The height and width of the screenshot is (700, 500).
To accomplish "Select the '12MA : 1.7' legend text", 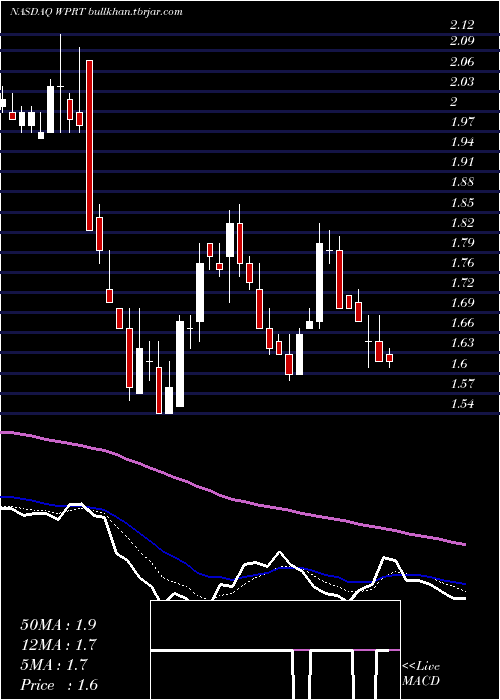I will (x=58, y=645).
